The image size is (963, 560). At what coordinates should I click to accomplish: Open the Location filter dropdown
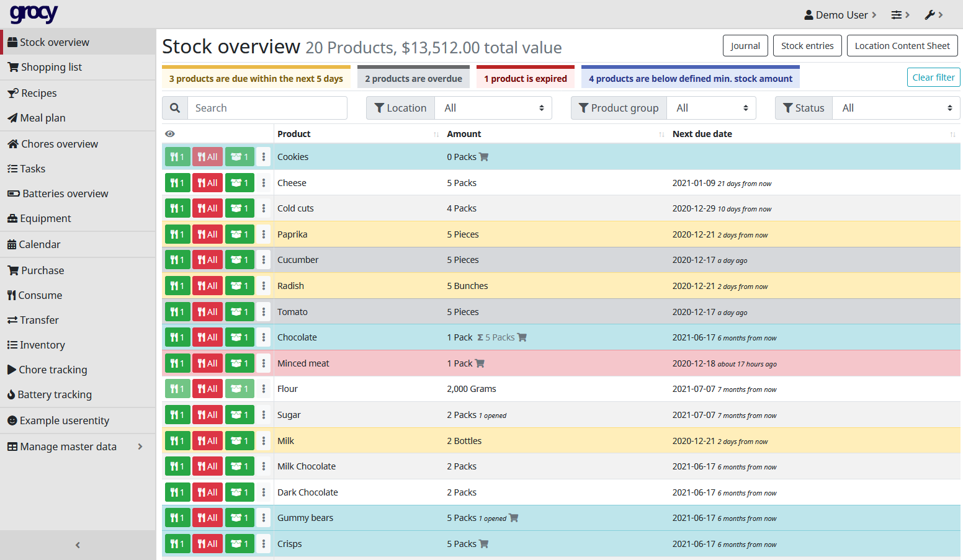(x=493, y=108)
